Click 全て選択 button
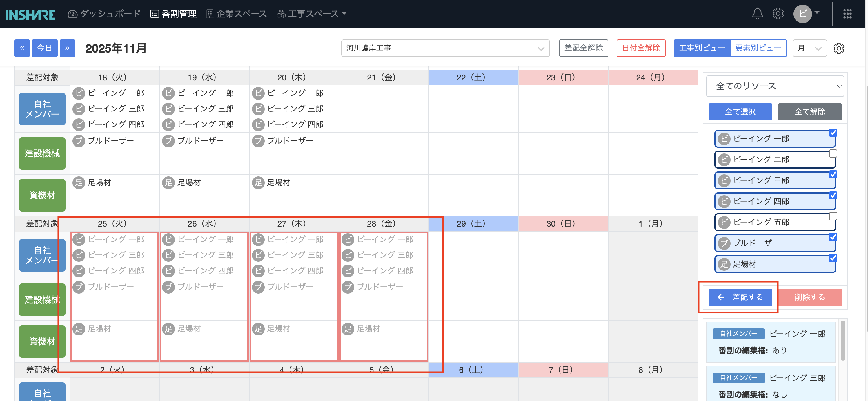Image resolution: width=868 pixels, height=401 pixels. 740,112
